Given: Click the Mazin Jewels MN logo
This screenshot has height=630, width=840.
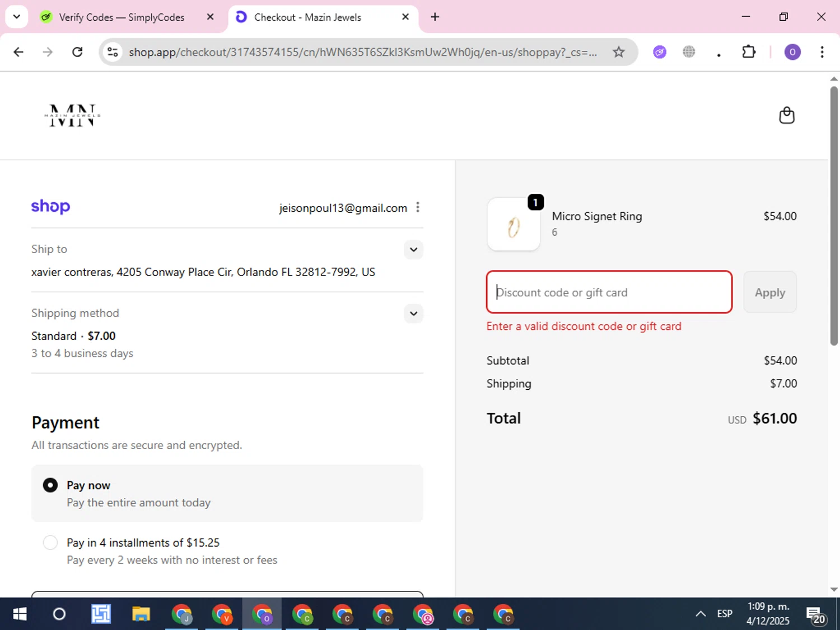Looking at the screenshot, I should click(72, 115).
